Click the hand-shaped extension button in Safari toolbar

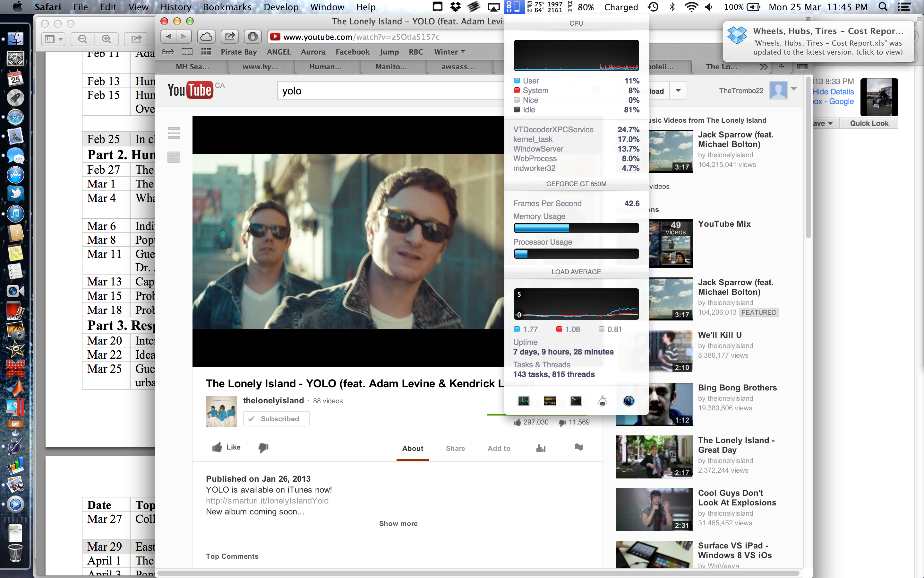(253, 37)
